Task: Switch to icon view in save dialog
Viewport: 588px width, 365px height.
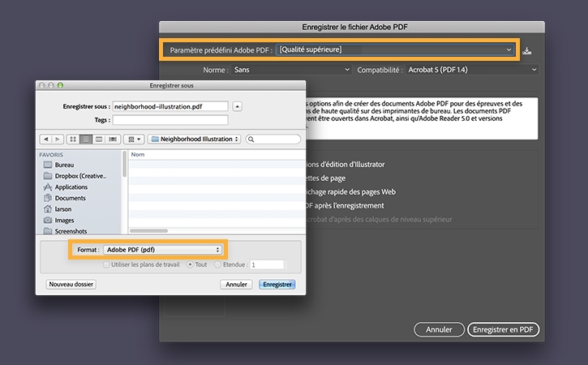Action: coord(73,140)
